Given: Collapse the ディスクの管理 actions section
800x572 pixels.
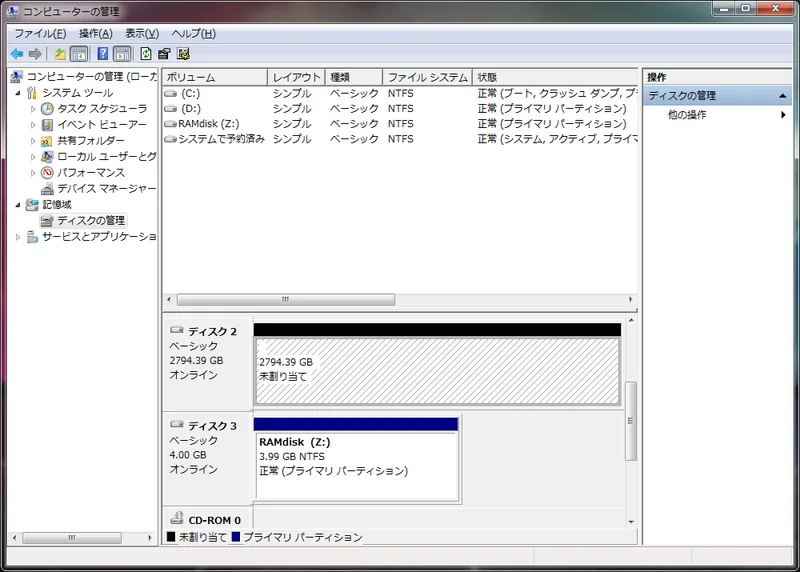Looking at the screenshot, I should pos(782,96).
